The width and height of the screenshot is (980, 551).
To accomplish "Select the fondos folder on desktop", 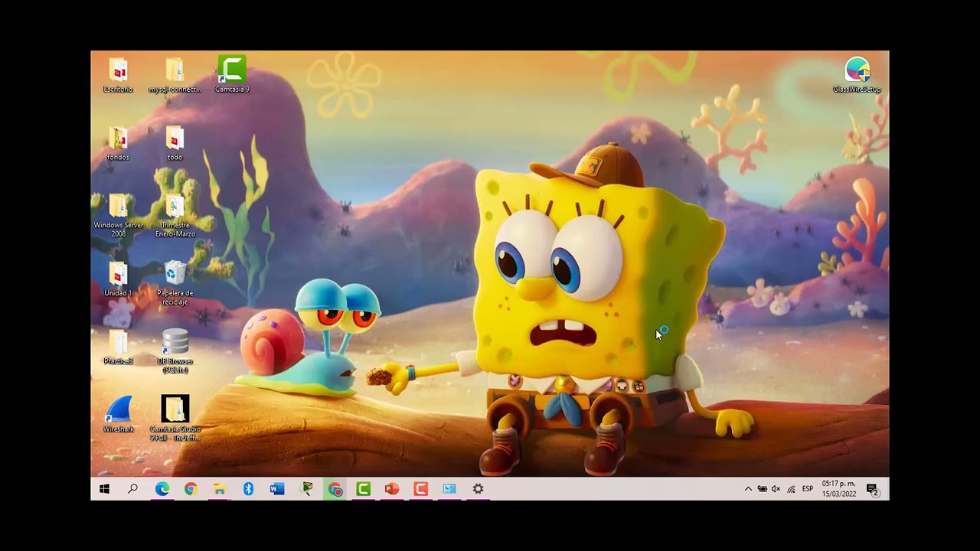I will tap(118, 143).
